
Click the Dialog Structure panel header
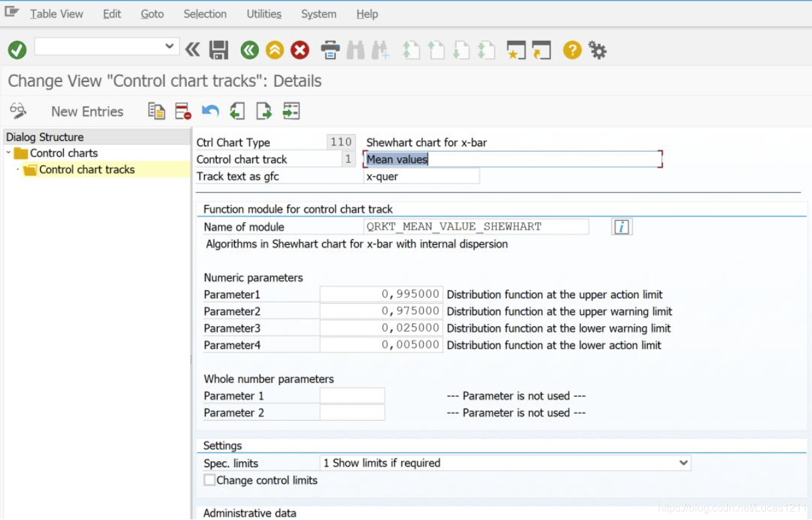point(97,137)
